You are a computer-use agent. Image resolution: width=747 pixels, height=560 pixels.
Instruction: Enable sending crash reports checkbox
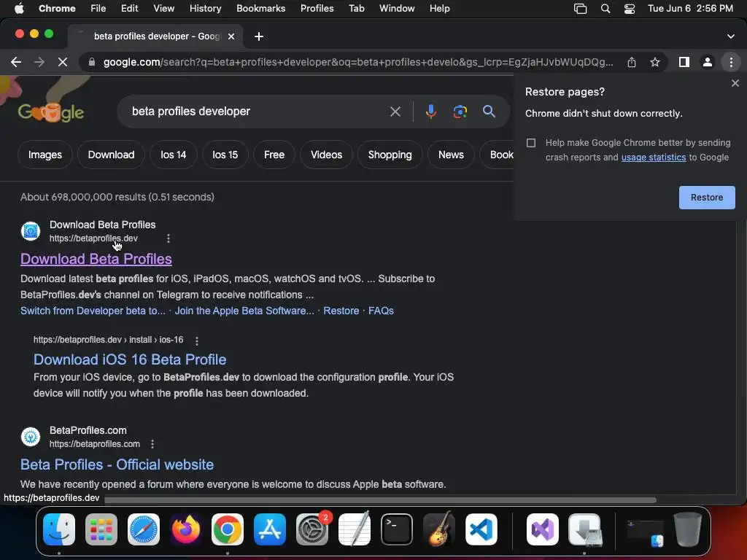(x=531, y=143)
